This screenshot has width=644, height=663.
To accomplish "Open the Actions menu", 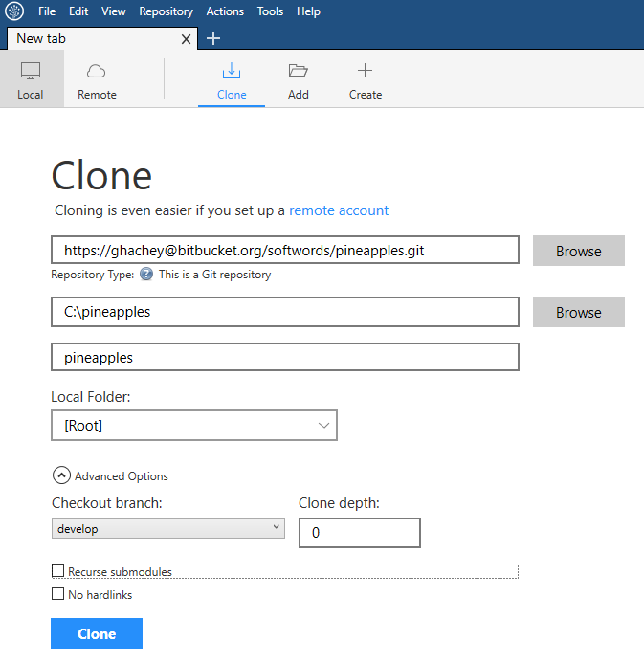I will point(225,11).
